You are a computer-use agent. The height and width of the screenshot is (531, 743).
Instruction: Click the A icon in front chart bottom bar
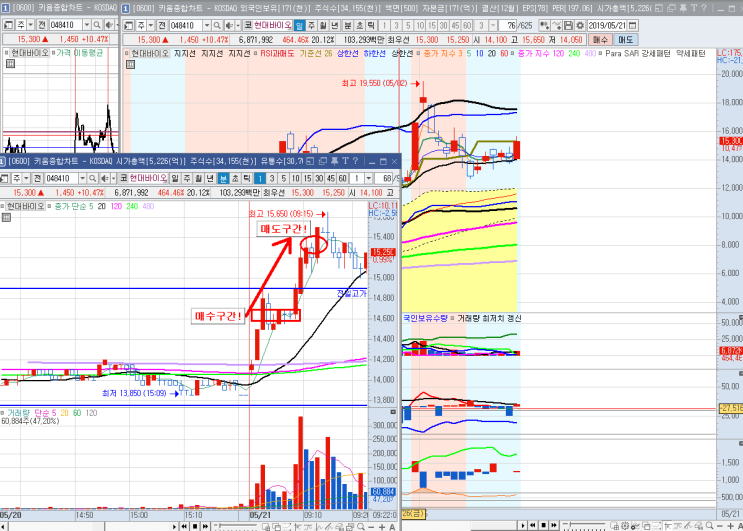pos(392,527)
